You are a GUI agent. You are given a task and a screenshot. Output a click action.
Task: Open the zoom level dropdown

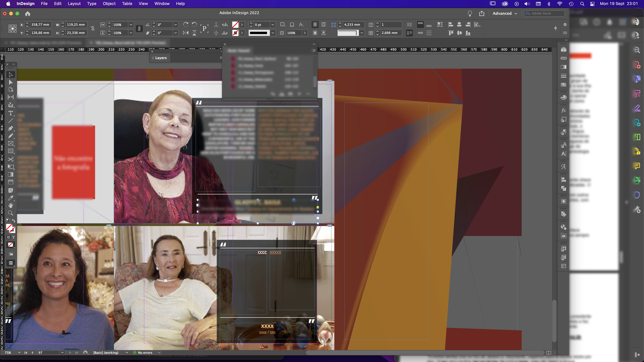pos(19,353)
